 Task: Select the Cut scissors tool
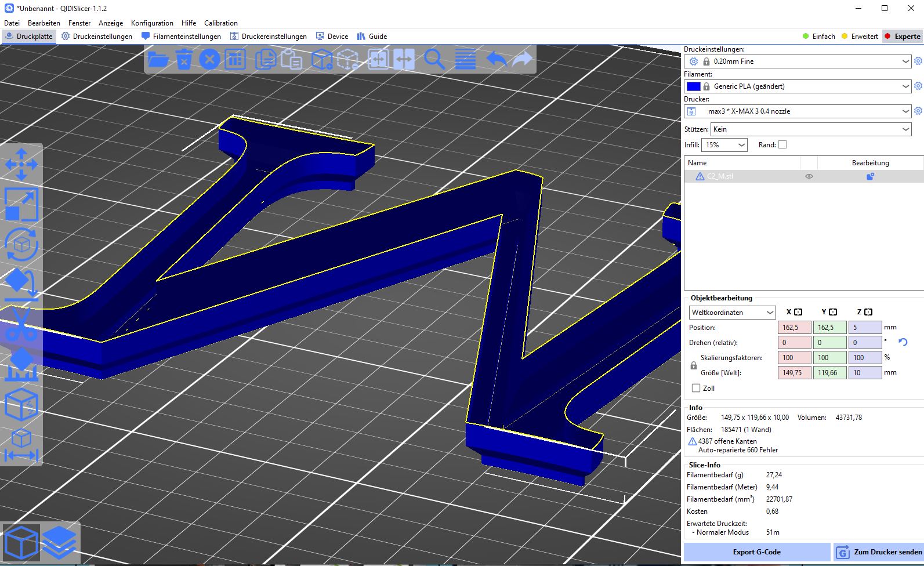click(21, 325)
